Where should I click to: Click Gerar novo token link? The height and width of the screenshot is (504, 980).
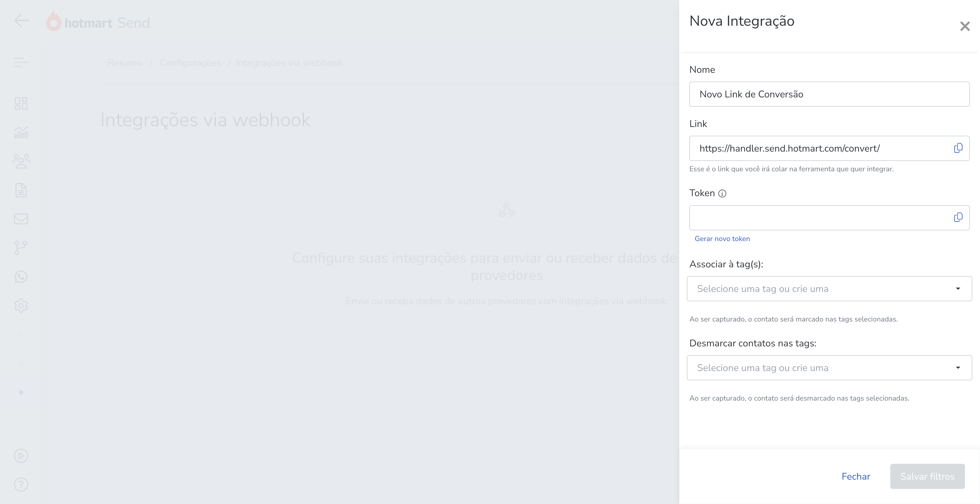pos(722,239)
